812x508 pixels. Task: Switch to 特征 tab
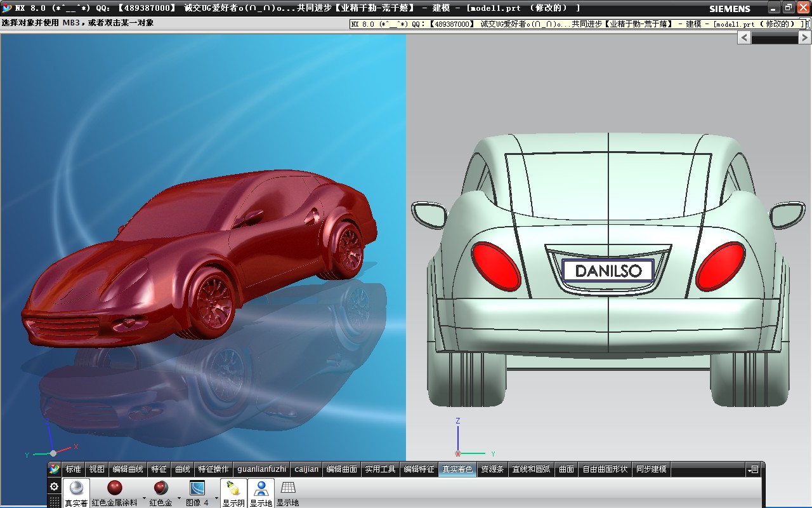(159, 469)
